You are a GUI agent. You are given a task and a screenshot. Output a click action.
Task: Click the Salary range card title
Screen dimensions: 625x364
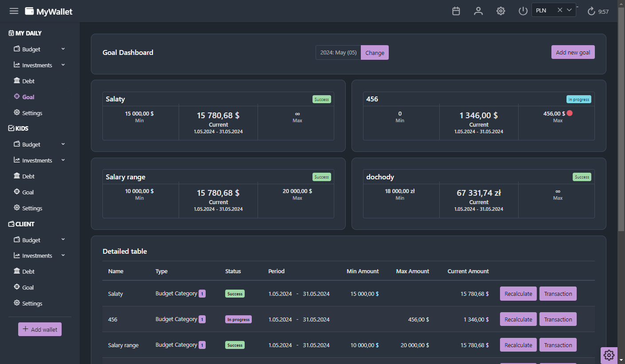[125, 177]
